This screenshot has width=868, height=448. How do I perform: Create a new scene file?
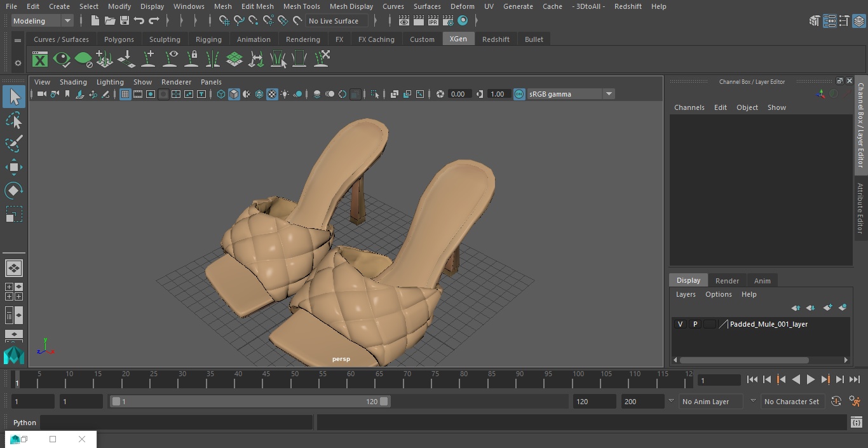[x=95, y=21]
